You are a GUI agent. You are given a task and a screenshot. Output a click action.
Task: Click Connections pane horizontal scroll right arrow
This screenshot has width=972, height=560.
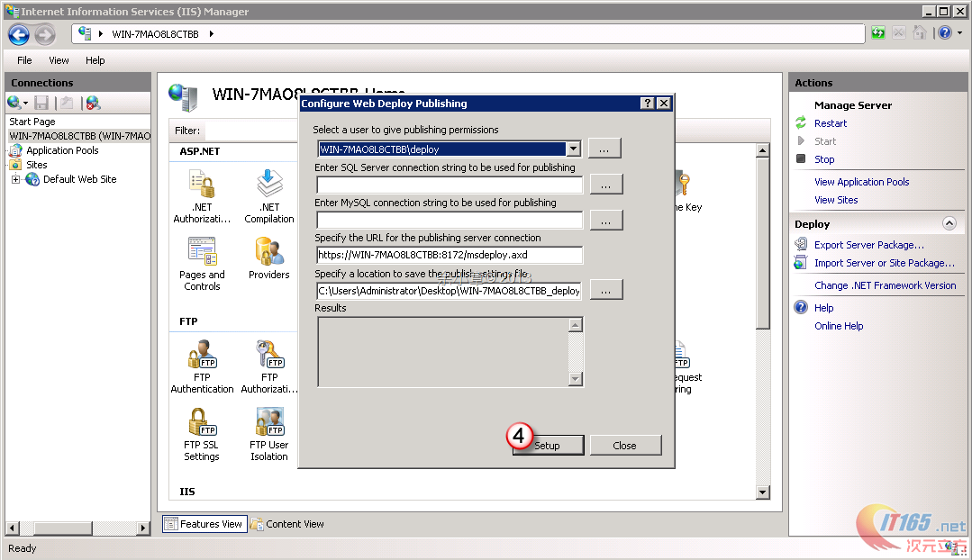pyautogui.click(x=143, y=528)
